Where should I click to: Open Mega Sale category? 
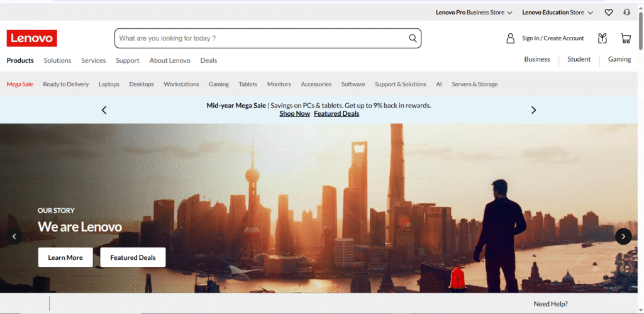click(19, 84)
